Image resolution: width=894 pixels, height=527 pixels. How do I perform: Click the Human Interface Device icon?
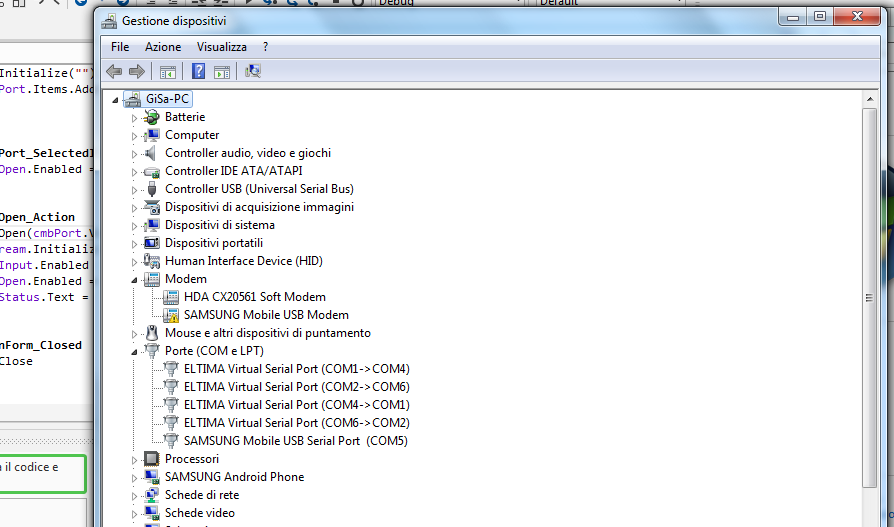coord(152,261)
